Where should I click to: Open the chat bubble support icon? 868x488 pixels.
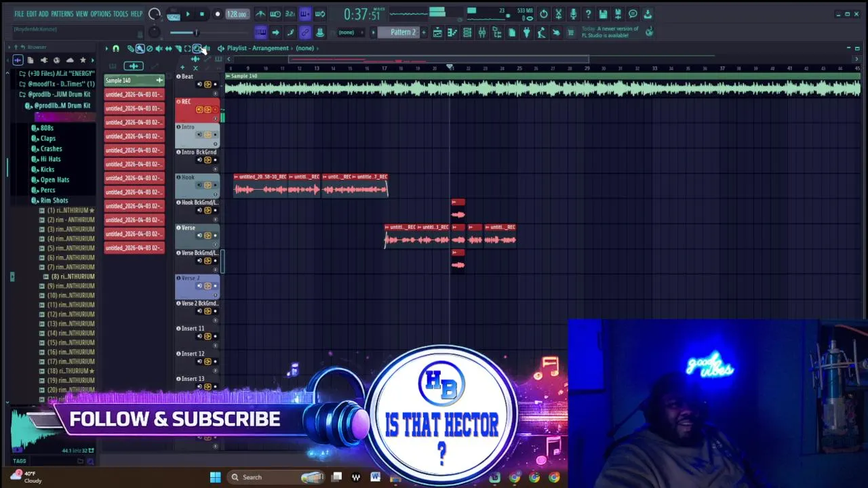633,14
